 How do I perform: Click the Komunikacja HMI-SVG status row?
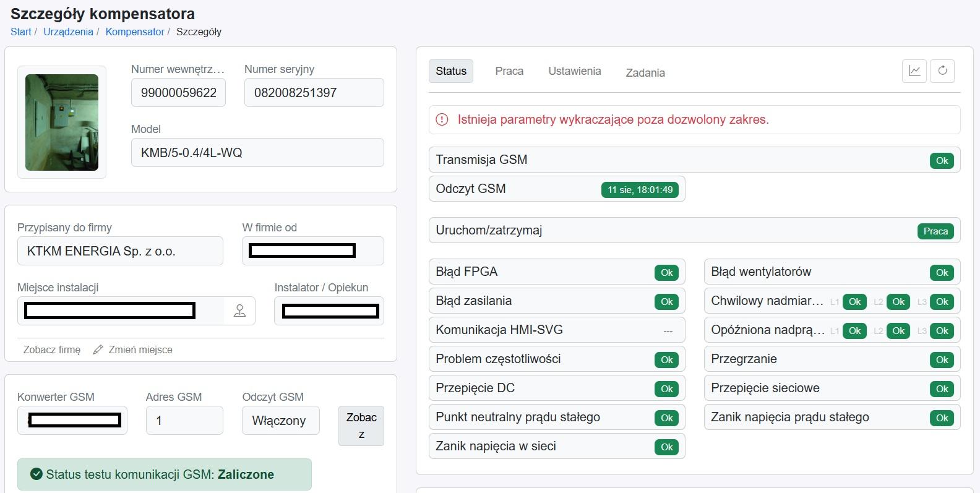557,330
